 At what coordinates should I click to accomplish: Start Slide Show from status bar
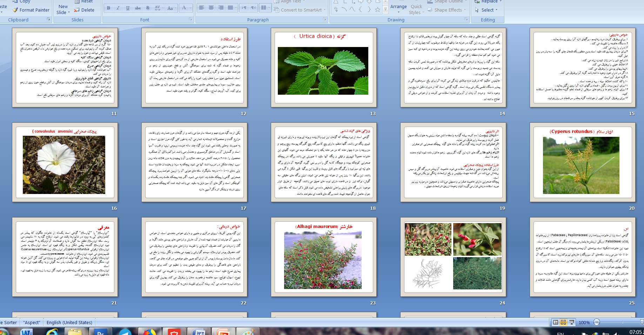point(571,322)
